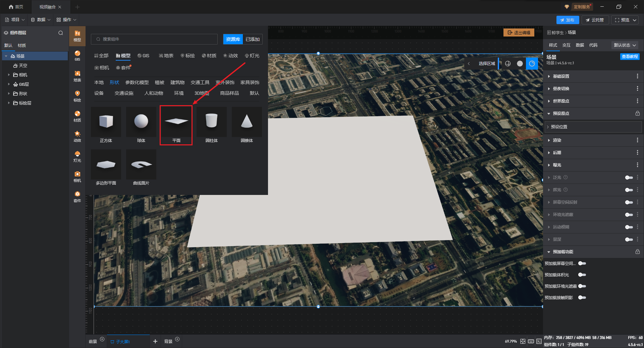644x348 pixels.
Task: Enable 预加载体积光 toggle
Action: 582,275
